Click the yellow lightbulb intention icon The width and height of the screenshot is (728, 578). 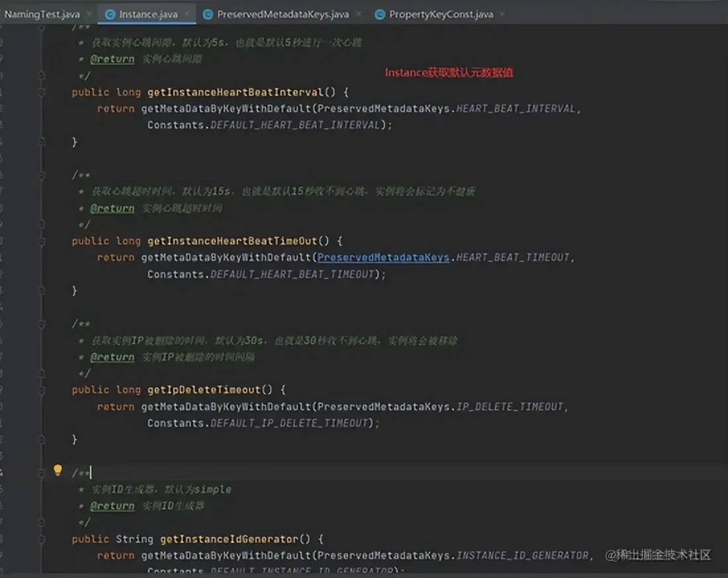point(58,470)
